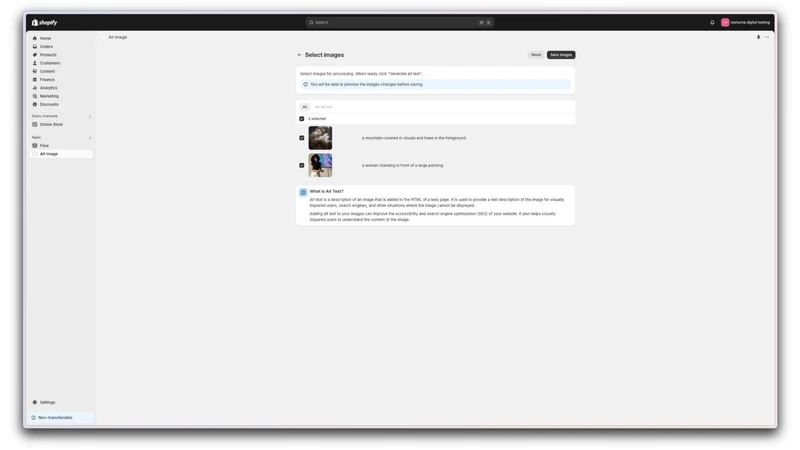Click the Shopify logo
The image size is (800, 450).
(44, 22)
